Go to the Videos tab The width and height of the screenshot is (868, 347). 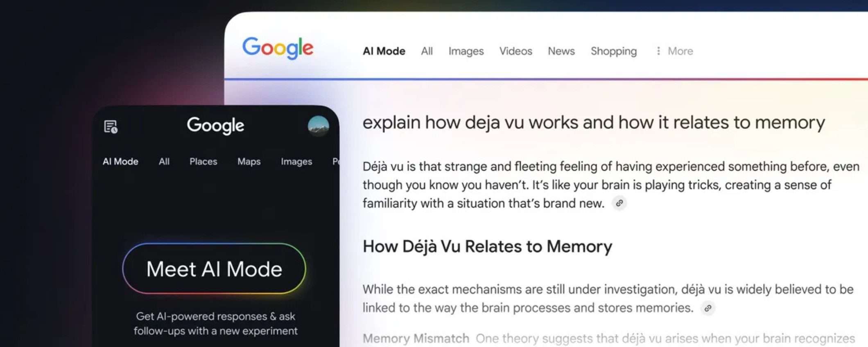click(x=515, y=51)
